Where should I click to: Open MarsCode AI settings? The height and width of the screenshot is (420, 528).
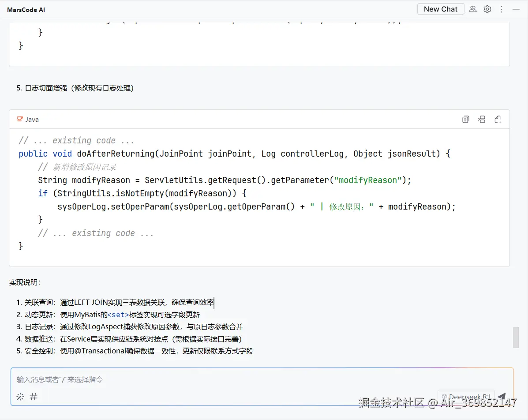pyautogui.click(x=487, y=9)
